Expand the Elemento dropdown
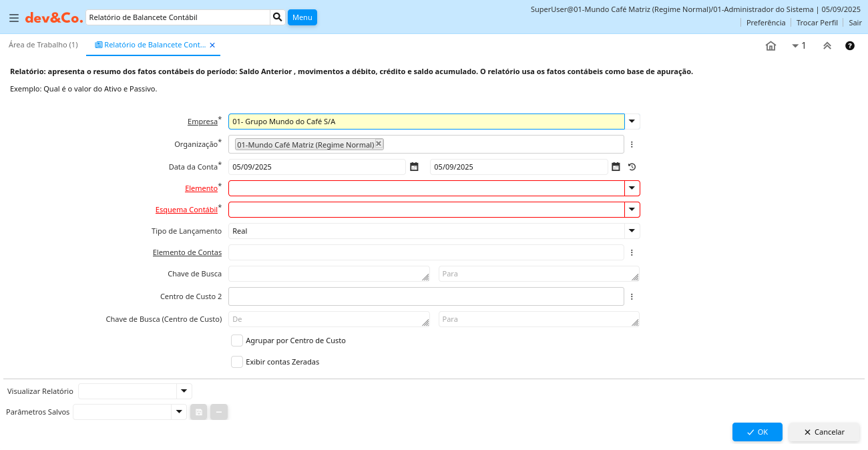 pyautogui.click(x=632, y=188)
